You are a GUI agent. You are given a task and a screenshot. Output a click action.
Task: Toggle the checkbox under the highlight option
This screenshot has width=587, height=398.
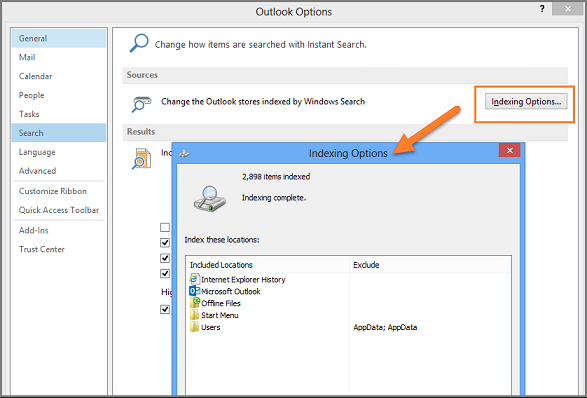tap(165, 309)
